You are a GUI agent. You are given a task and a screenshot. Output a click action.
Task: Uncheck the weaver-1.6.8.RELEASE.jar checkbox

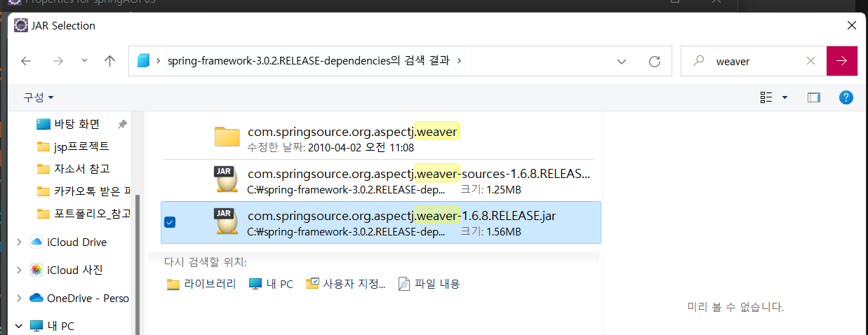(x=169, y=222)
